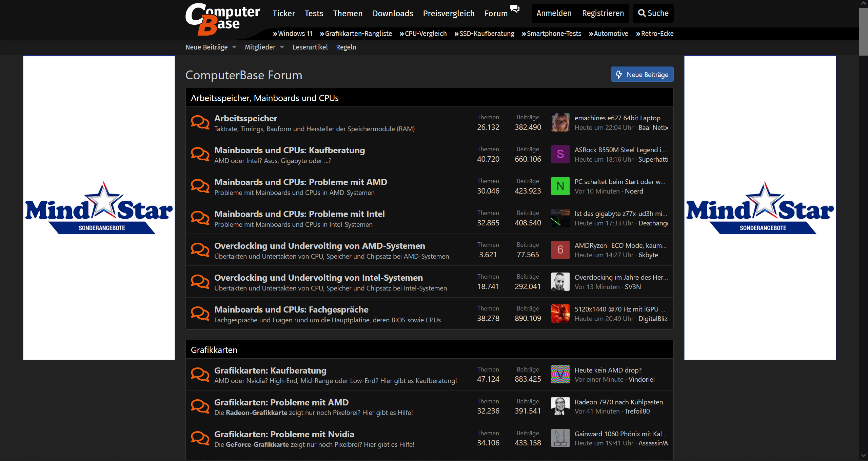Click the Grafikkarten: Kaufberatung bubble icon
868x461 pixels.
click(200, 375)
